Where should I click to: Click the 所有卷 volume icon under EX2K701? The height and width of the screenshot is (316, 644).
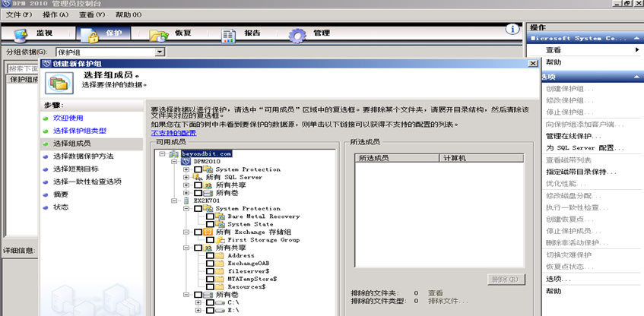[x=208, y=295]
